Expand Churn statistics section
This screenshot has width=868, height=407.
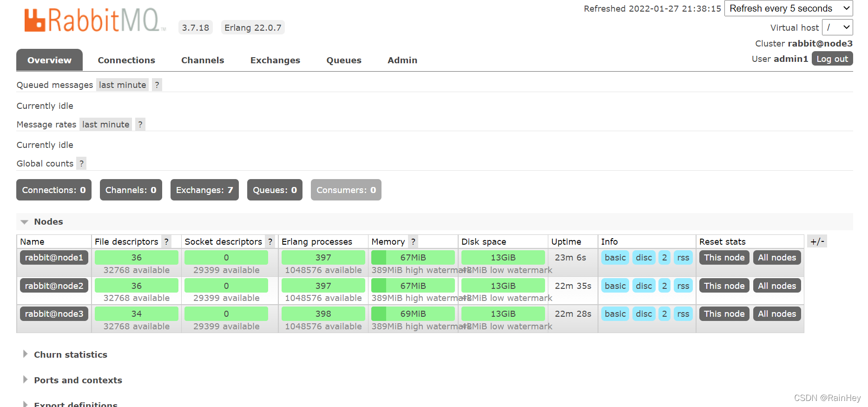[70, 354]
